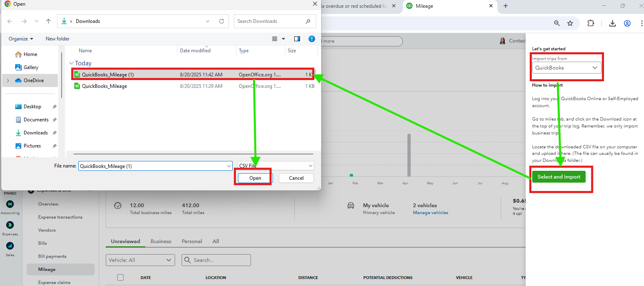Click the Search Downloads field
This screenshot has height=286, width=644.
tap(269, 21)
